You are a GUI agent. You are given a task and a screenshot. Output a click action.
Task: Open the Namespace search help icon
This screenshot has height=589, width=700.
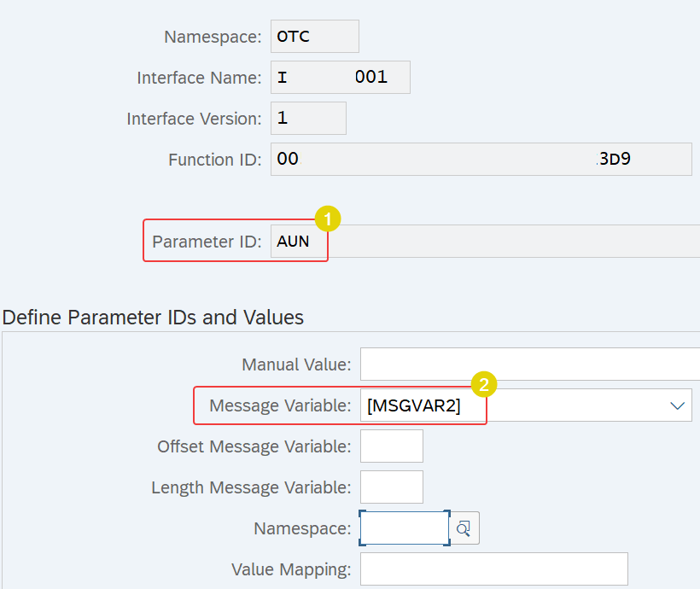point(464,528)
